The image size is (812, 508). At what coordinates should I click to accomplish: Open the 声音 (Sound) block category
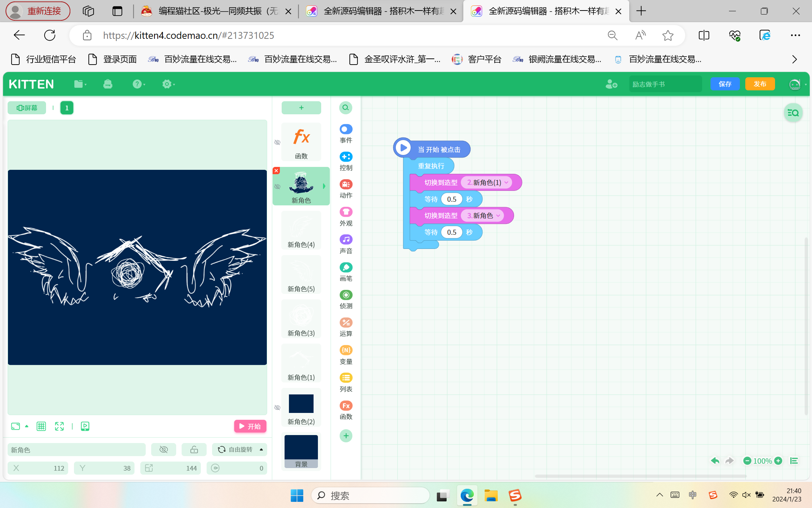click(346, 245)
